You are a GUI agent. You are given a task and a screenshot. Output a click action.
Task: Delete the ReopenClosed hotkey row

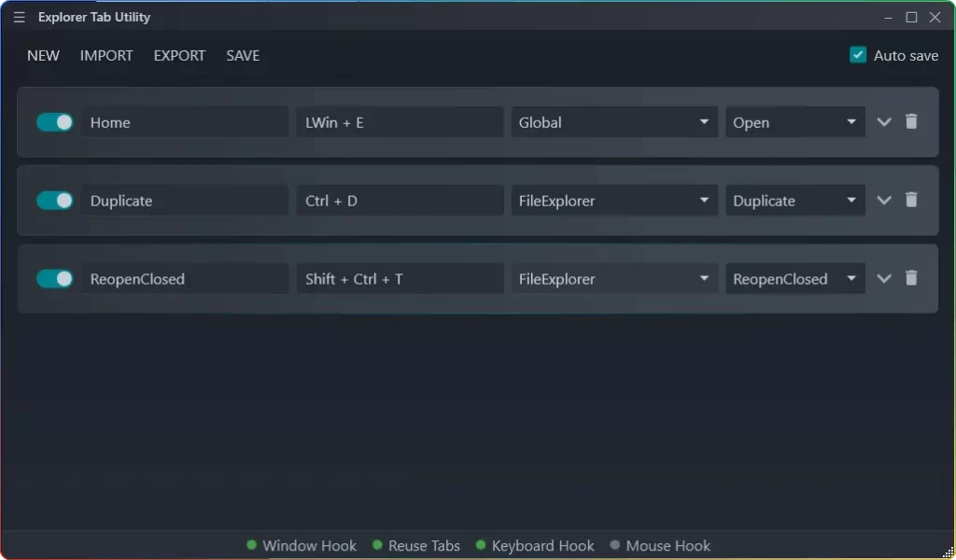(911, 278)
